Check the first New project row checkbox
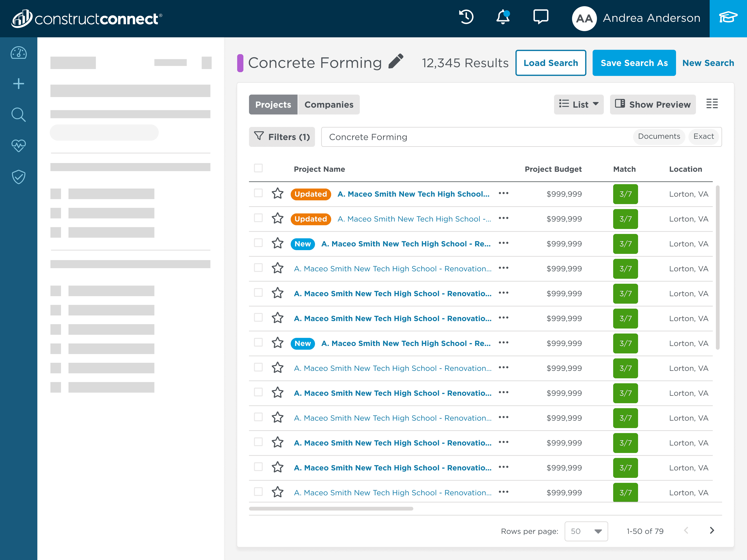747x560 pixels. coord(258,243)
